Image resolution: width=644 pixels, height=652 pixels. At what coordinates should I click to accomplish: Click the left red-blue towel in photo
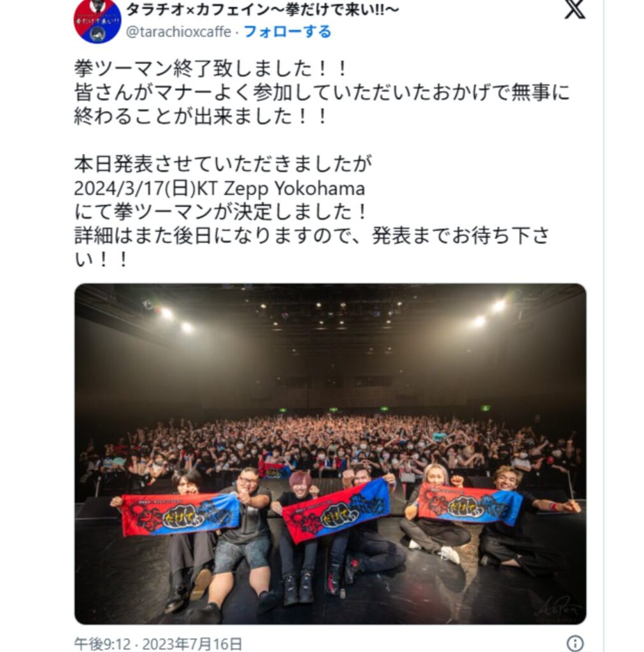tap(180, 514)
